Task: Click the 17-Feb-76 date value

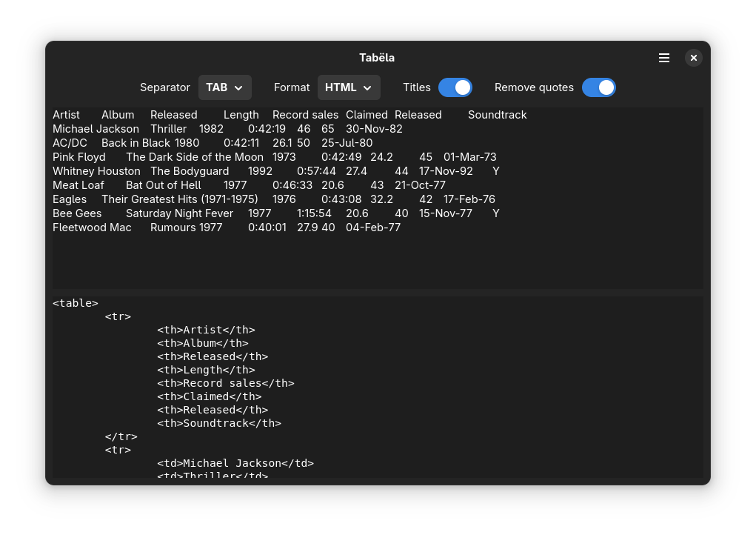Action: tap(469, 199)
